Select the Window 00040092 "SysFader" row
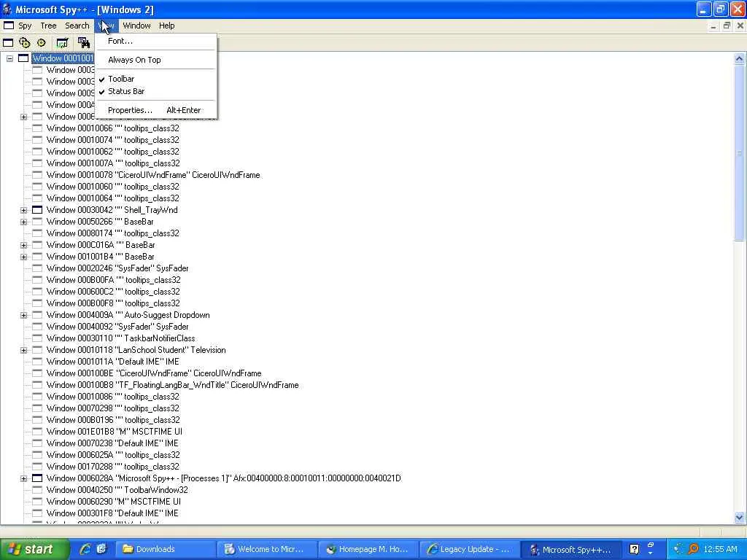This screenshot has width=747, height=560. tap(117, 327)
